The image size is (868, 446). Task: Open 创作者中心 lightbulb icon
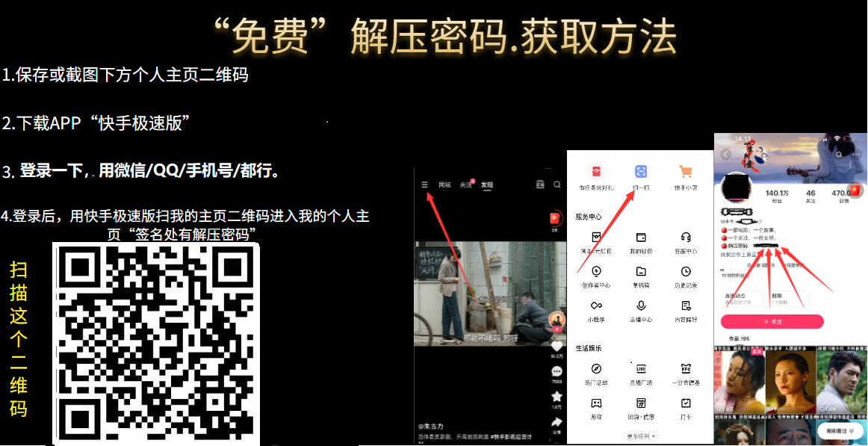pos(596,271)
